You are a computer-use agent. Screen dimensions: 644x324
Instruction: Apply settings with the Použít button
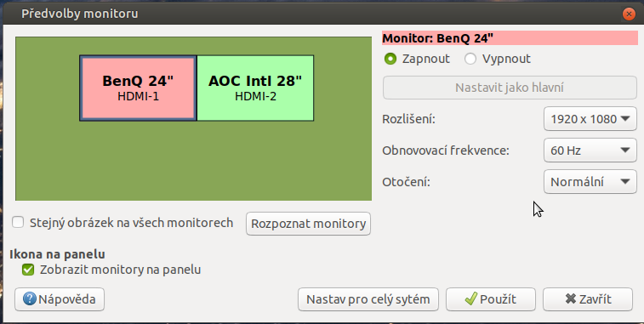491,299
